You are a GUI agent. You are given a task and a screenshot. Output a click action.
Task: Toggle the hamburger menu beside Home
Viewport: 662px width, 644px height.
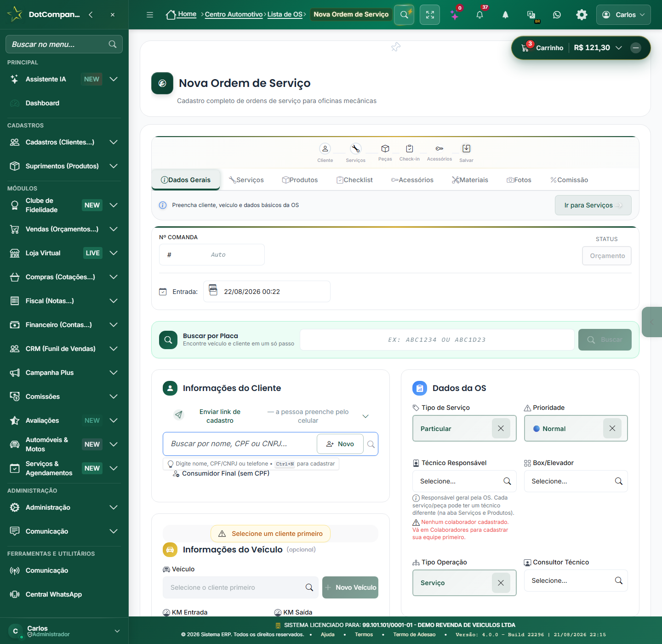[150, 15]
